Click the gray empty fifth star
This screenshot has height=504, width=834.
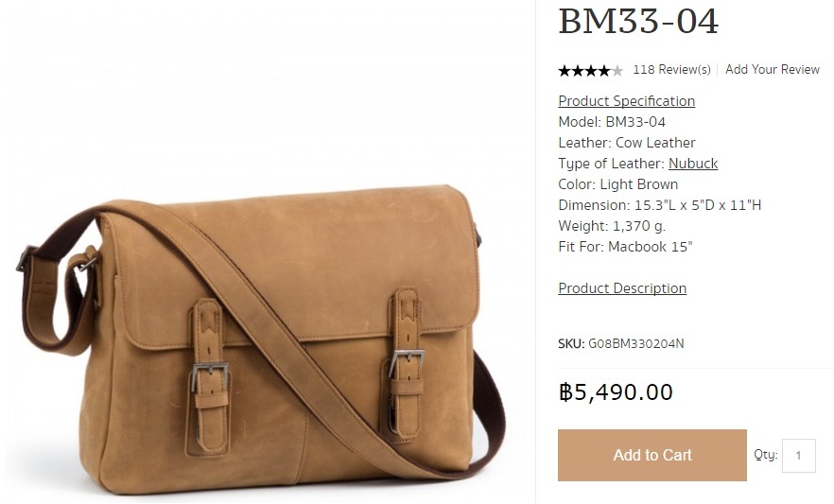(x=617, y=71)
